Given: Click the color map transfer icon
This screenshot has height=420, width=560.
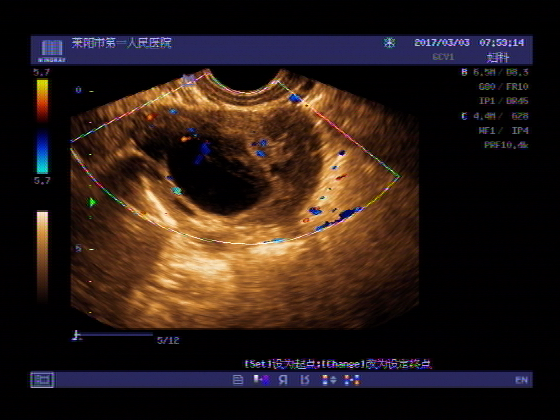Looking at the screenshot, I should click(x=262, y=380).
